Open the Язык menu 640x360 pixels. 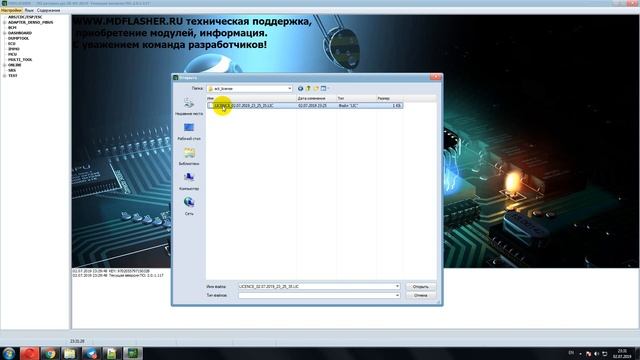(29, 10)
